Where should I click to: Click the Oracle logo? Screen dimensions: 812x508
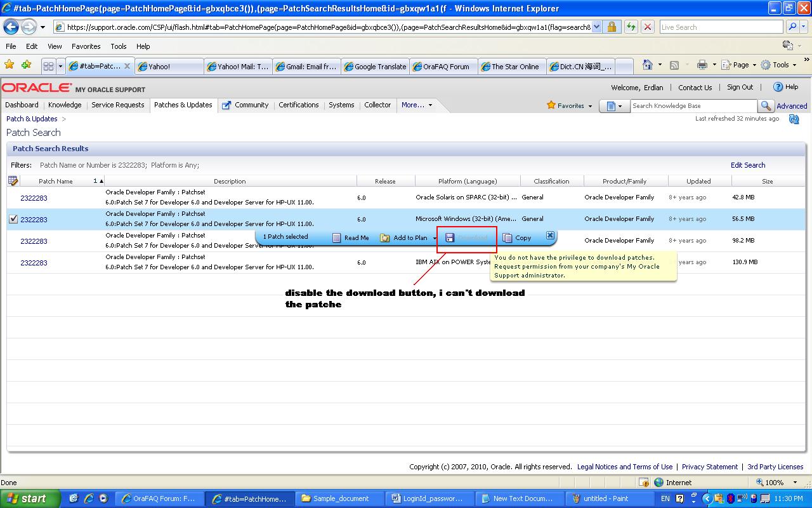(x=37, y=88)
